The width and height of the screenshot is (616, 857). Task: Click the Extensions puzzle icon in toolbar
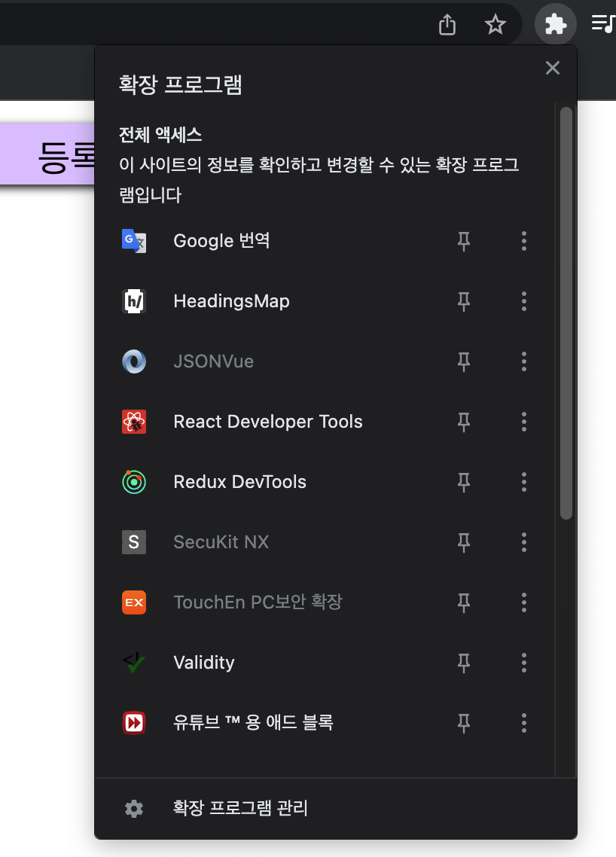[x=555, y=24]
